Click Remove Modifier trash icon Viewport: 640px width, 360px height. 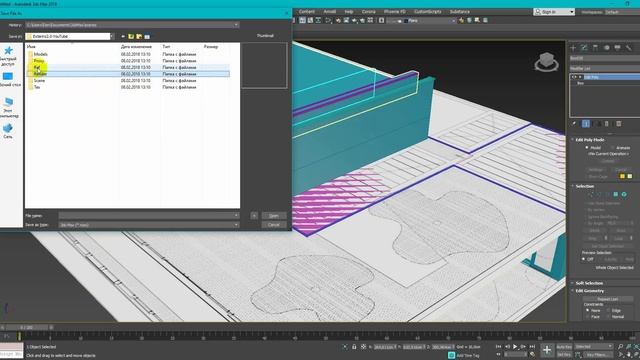click(x=607, y=124)
